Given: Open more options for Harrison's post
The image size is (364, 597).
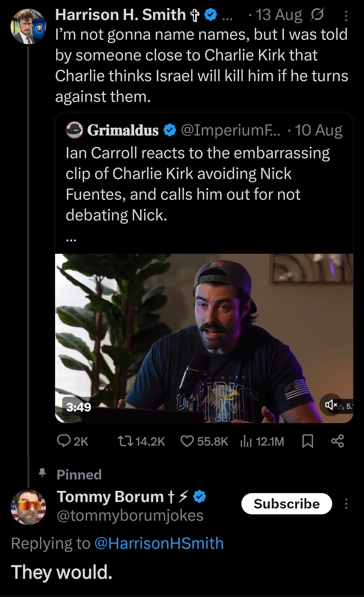Looking at the screenshot, I should [x=346, y=16].
